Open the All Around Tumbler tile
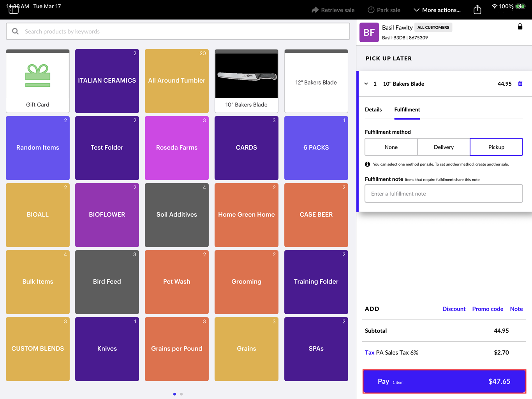 [x=177, y=81]
